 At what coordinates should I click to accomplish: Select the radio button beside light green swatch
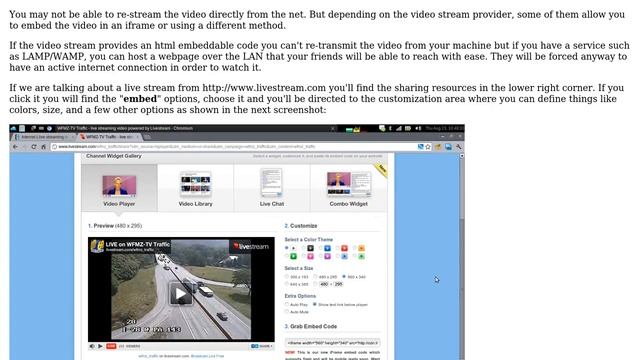pos(355,256)
